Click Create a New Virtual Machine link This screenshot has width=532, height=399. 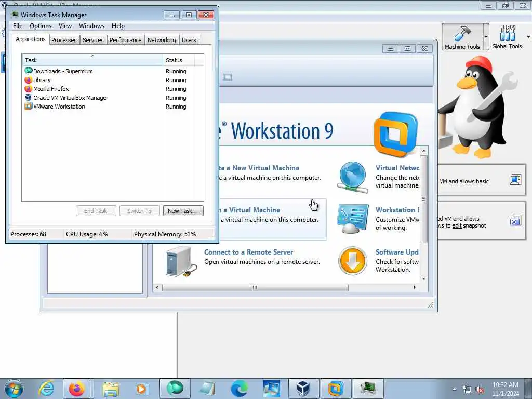point(260,168)
